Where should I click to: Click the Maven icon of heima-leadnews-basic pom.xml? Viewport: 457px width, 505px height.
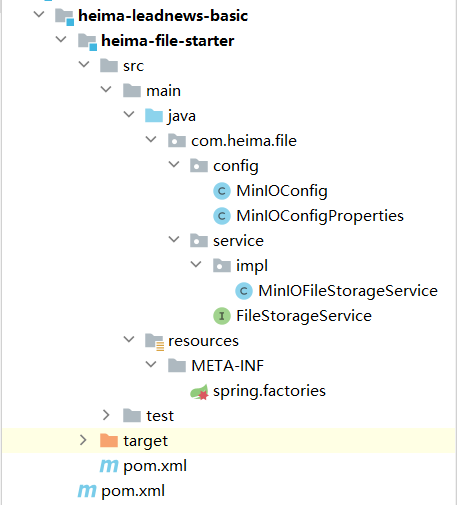pyautogui.click(x=87, y=491)
